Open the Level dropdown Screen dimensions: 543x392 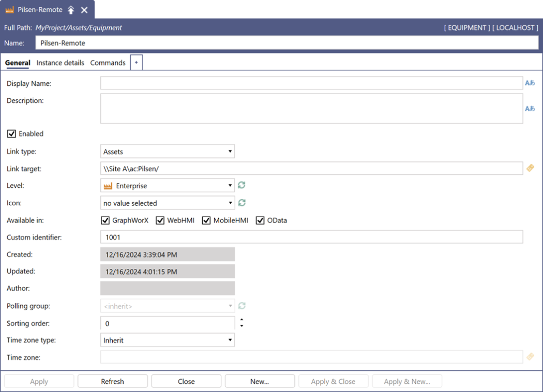click(168, 186)
